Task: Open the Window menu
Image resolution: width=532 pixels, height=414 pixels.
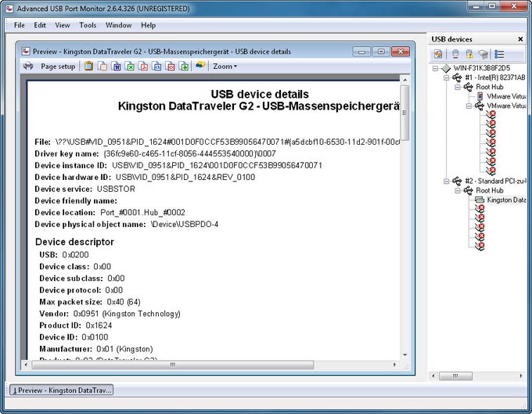Action: 118,25
